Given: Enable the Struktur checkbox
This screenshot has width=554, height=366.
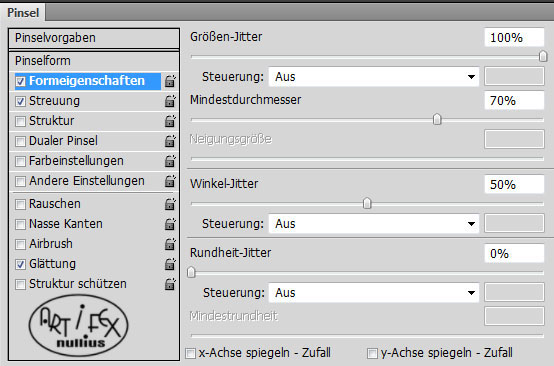Looking at the screenshot, I should click(20, 121).
